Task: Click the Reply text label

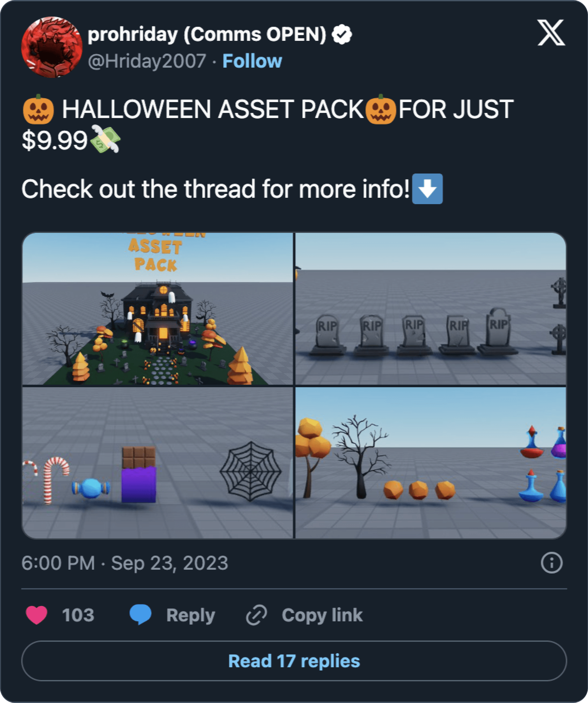Action: coord(191,615)
